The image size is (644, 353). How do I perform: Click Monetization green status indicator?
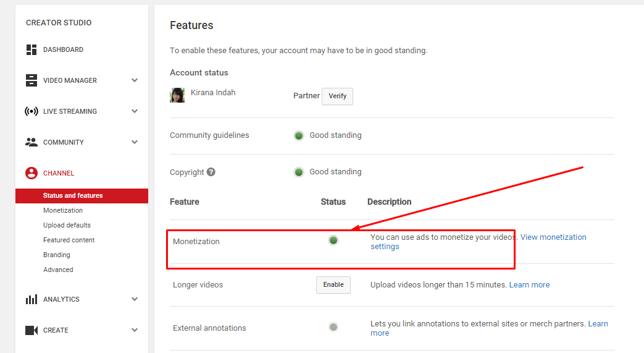(333, 240)
